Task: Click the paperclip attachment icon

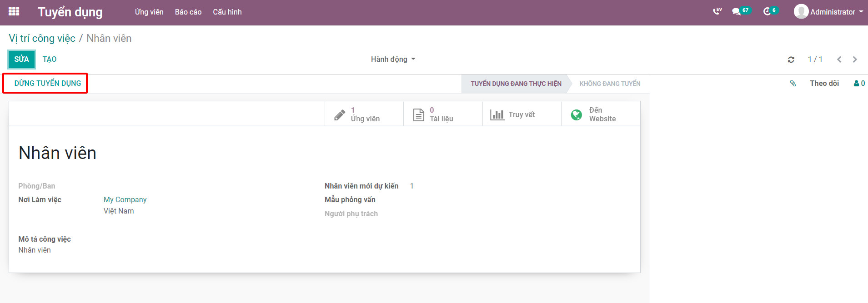Action: [x=793, y=84]
